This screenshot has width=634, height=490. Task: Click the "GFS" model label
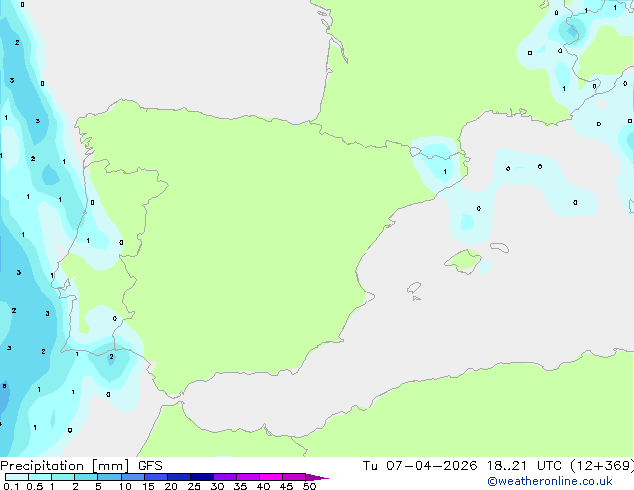coord(150,466)
